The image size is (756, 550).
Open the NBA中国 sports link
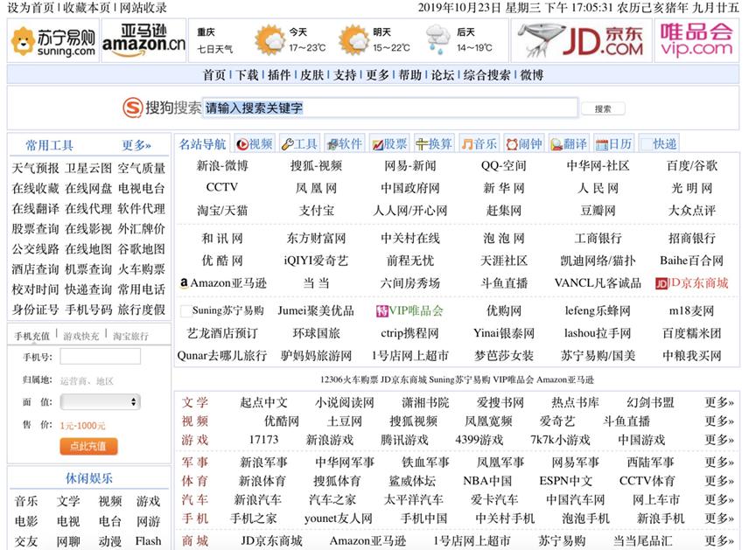point(487,481)
